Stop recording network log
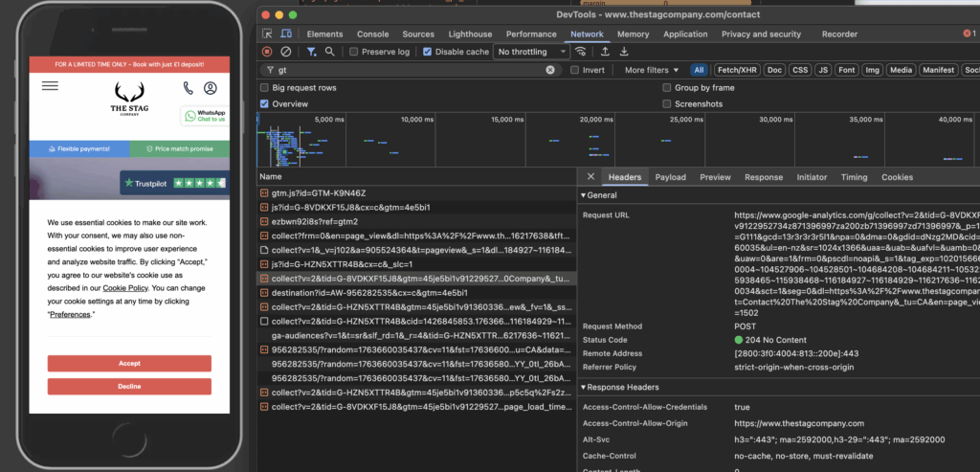The width and height of the screenshot is (980, 472). tap(267, 52)
